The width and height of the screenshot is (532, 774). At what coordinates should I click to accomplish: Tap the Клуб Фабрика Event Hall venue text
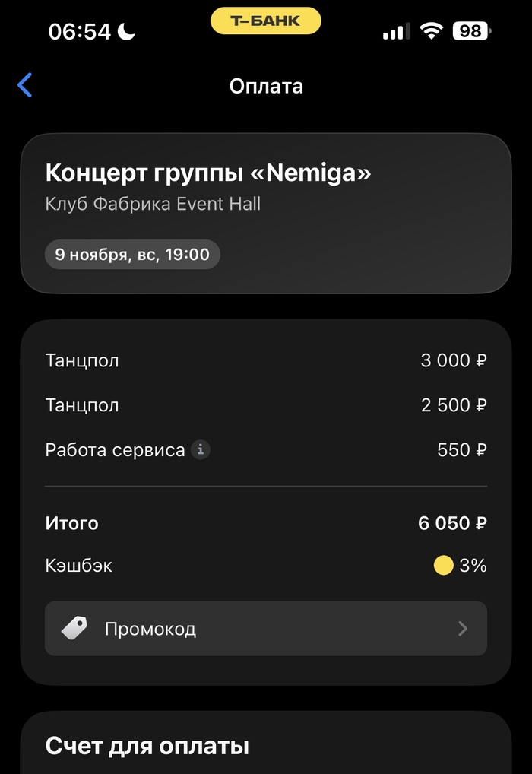click(153, 204)
